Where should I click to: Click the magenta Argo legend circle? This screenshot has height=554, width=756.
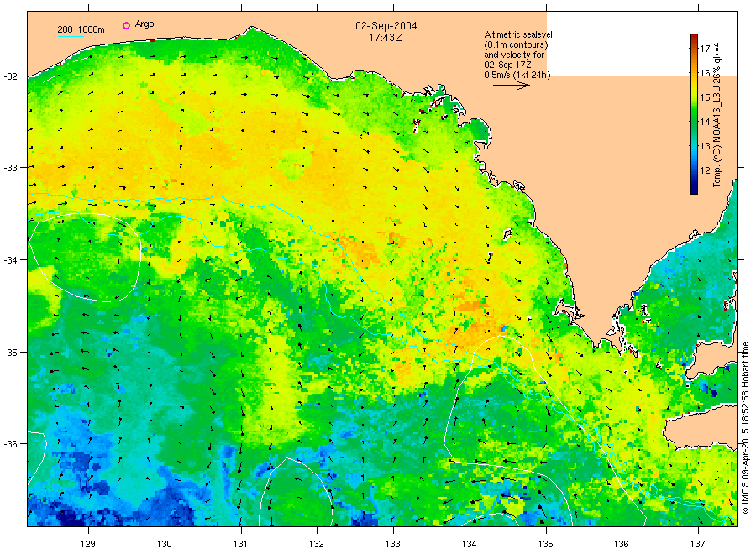[x=126, y=25]
